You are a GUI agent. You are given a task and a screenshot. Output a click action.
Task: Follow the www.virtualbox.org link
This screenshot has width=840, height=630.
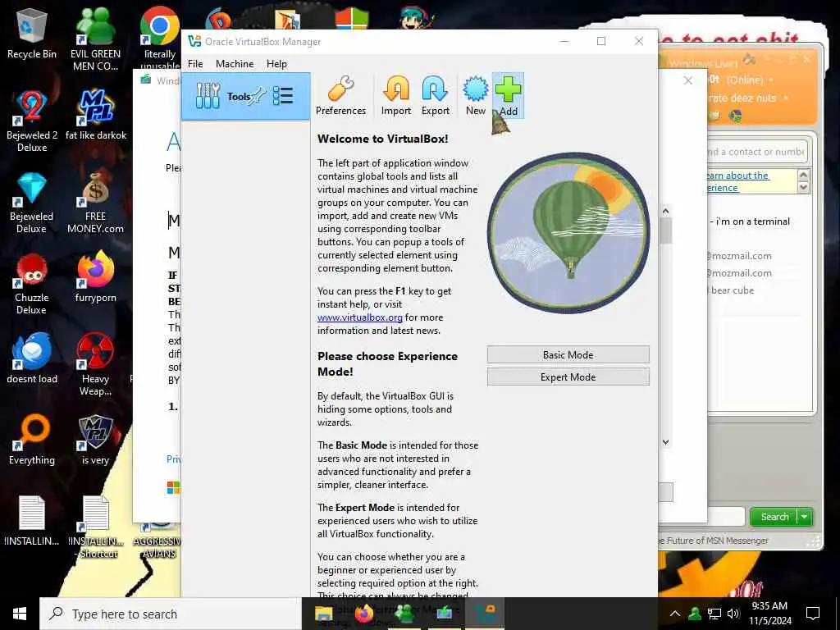point(359,317)
